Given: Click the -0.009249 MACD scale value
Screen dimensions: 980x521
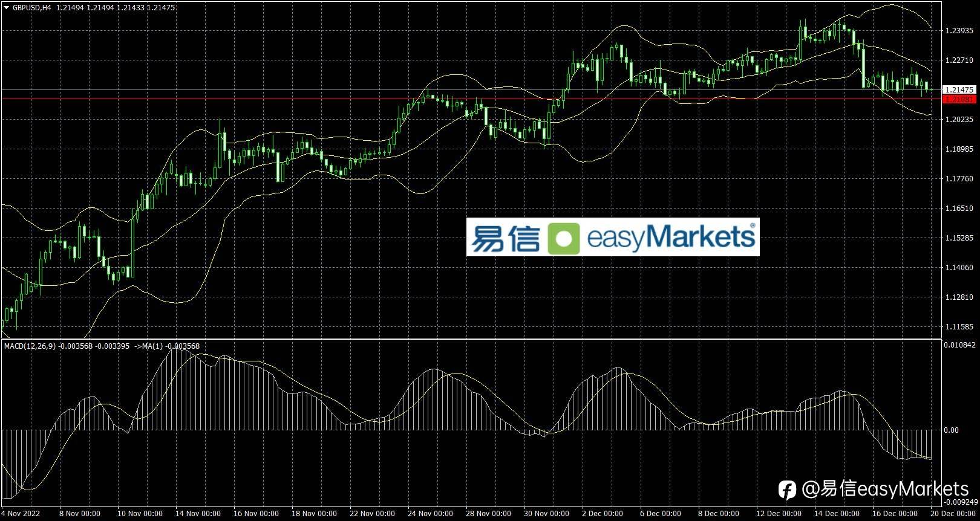Looking at the screenshot, I should [x=961, y=502].
